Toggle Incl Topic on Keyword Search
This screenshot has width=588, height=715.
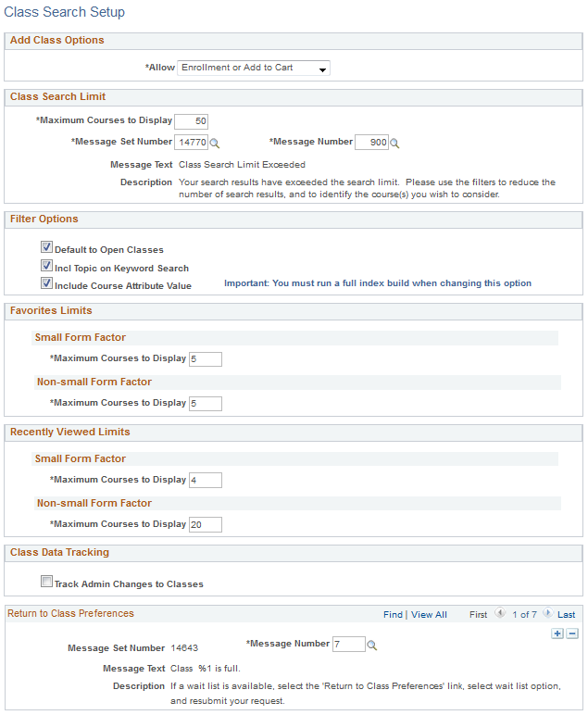click(x=46, y=266)
